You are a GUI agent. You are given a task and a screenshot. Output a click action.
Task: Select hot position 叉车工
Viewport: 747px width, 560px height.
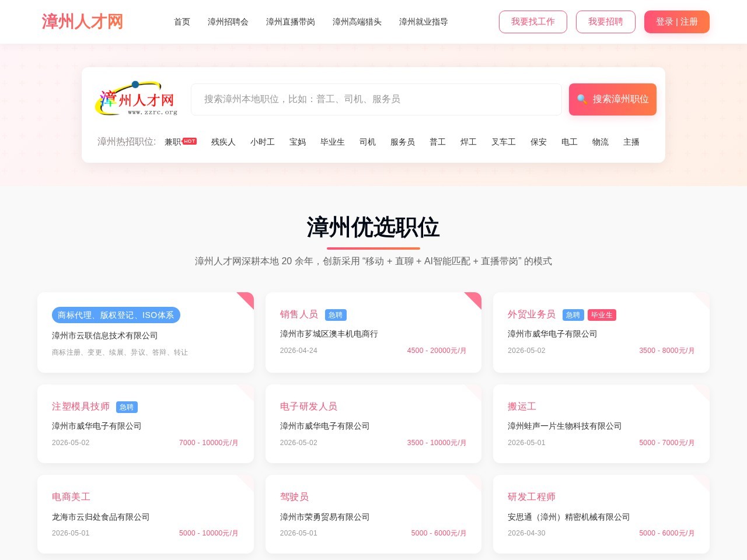(x=504, y=142)
